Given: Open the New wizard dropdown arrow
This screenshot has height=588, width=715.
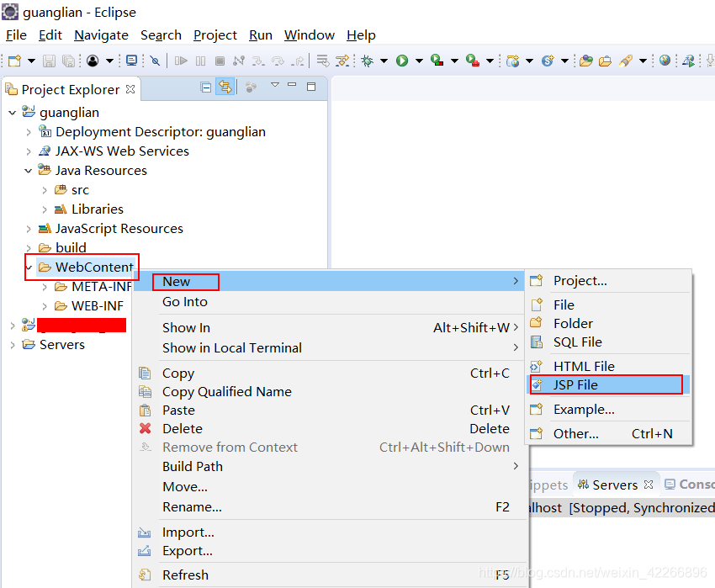Looking at the screenshot, I should click(31, 61).
